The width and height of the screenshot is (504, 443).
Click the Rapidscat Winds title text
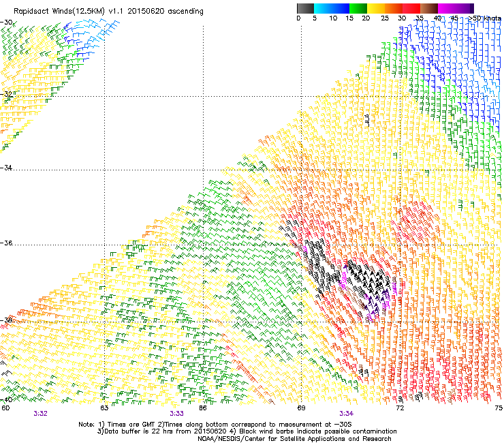pyautogui.click(x=108, y=12)
